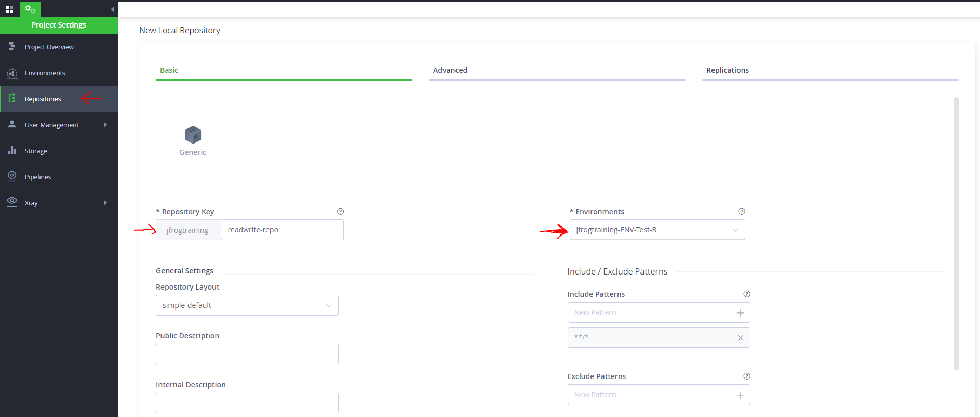Screen dimensions: 980x417
Task: Click the Repositories sidebar icon
Action: pos(12,98)
